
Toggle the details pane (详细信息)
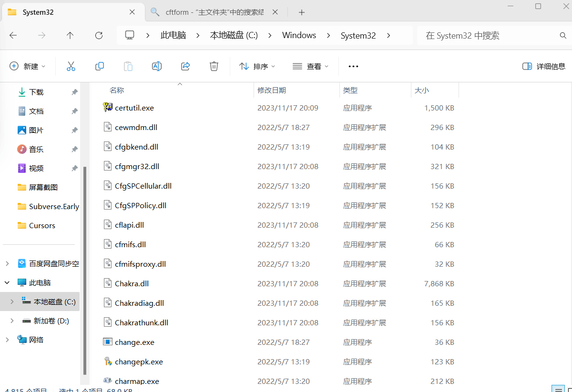[544, 66]
